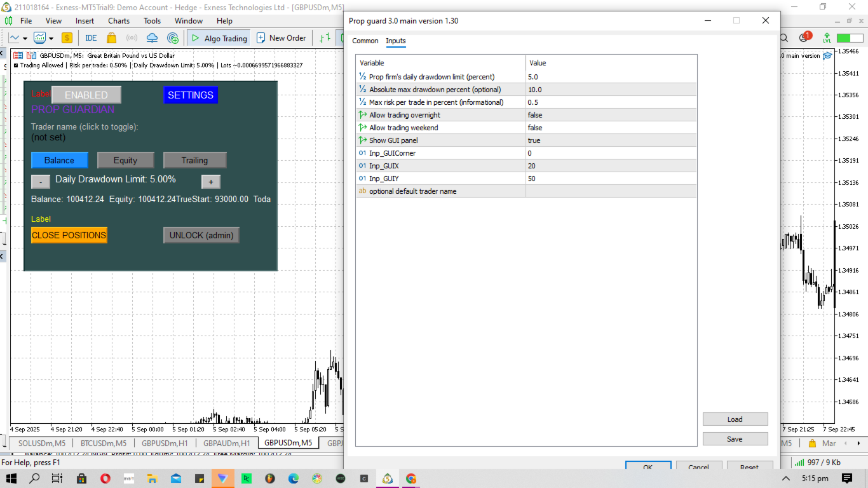The height and width of the screenshot is (488, 868).
Task: Toggle the ENABLED button in Prop Guardian panel
Action: coord(86,95)
